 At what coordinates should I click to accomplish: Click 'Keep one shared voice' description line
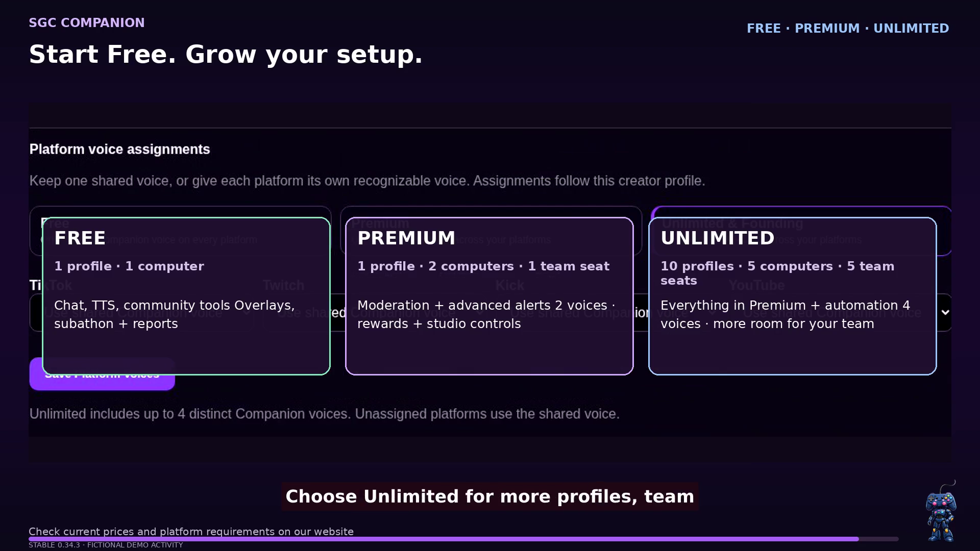(x=367, y=181)
